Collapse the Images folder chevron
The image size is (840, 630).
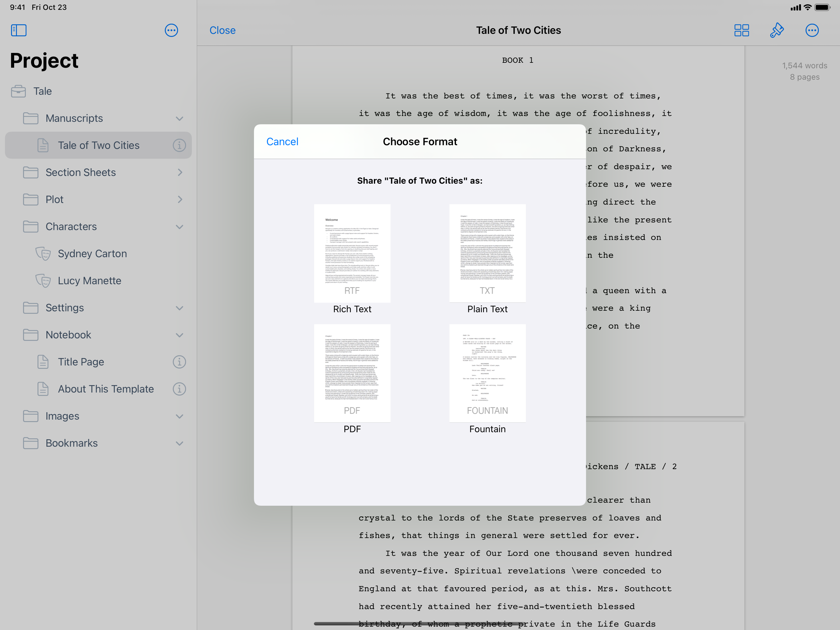pos(180,416)
